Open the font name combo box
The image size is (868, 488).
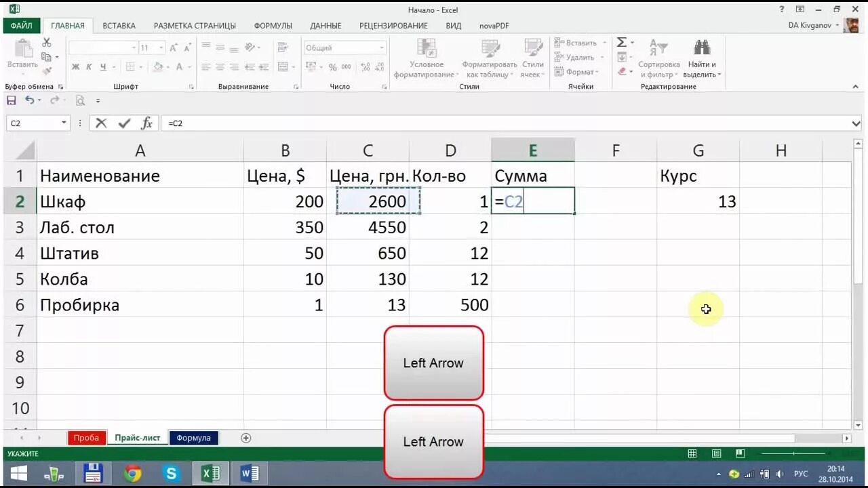pyautogui.click(x=103, y=48)
